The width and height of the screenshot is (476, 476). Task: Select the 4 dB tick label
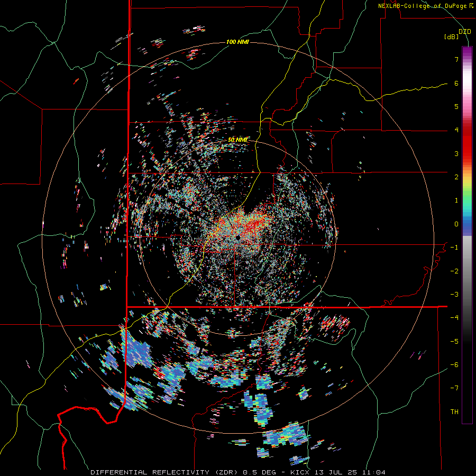(456, 130)
